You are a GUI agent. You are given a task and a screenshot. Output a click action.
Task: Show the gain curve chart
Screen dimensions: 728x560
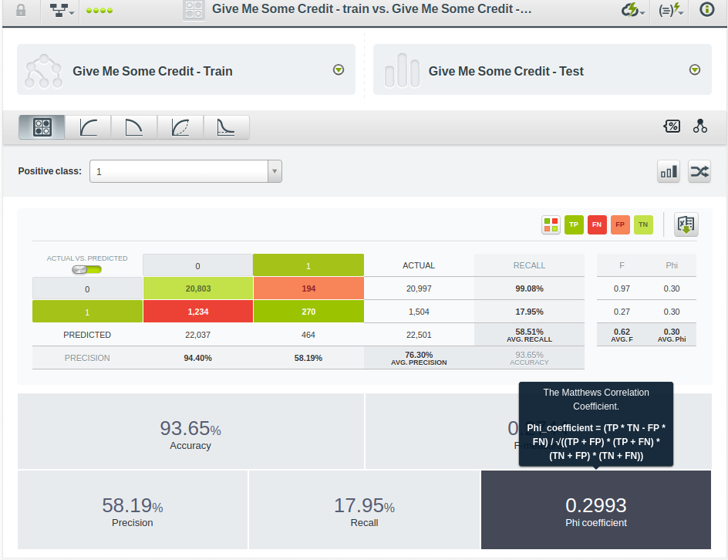(x=180, y=127)
